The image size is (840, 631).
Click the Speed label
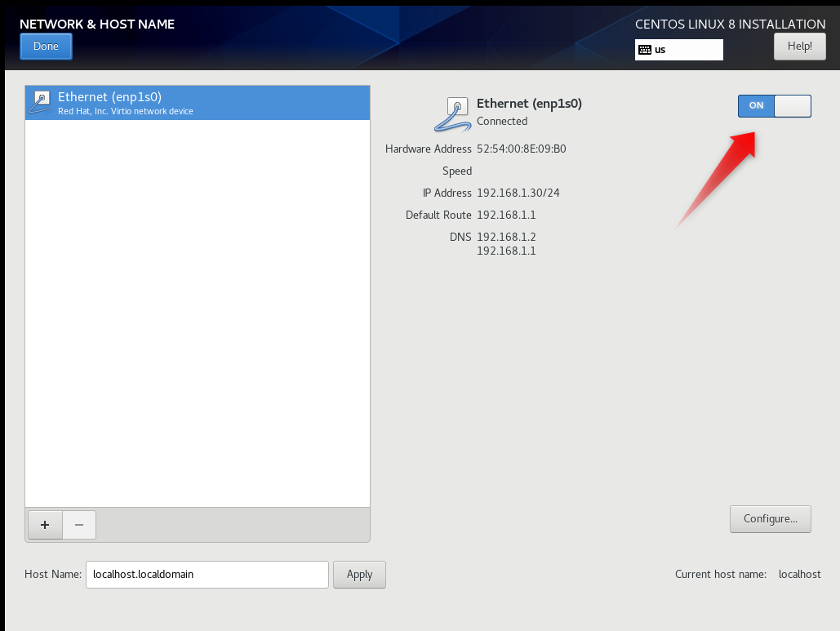coord(457,171)
